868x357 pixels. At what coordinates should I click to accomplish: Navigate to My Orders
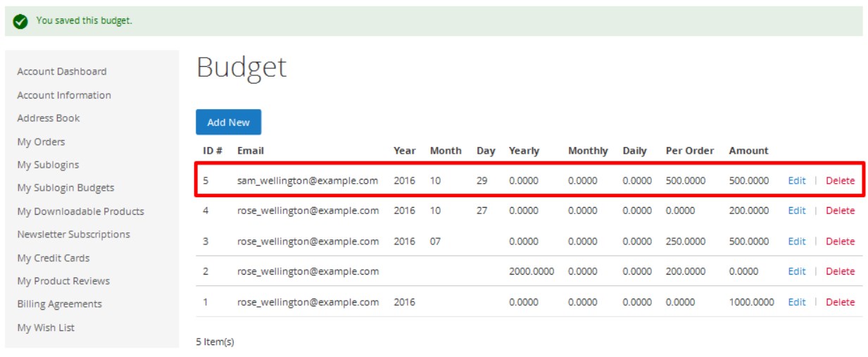pos(41,142)
